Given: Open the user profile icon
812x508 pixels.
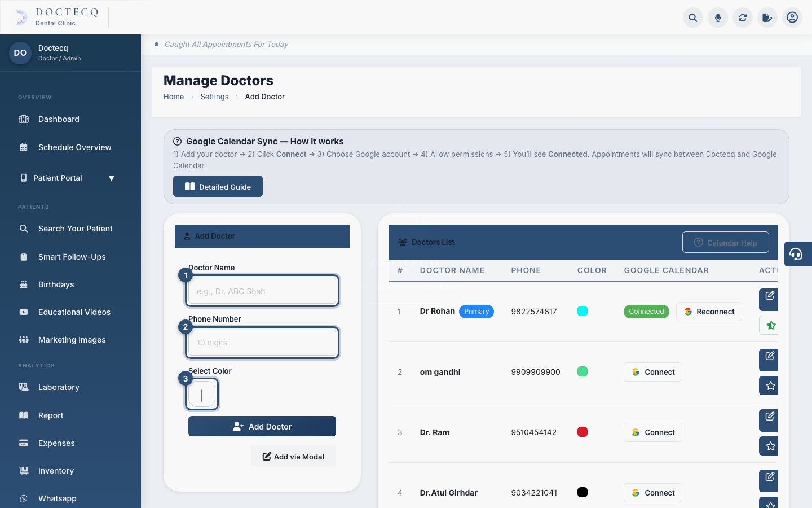Looking at the screenshot, I should tap(792, 17).
